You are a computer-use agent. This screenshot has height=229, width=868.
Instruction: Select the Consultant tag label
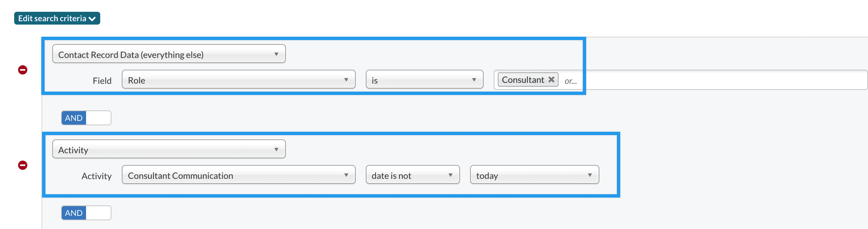coord(523,80)
